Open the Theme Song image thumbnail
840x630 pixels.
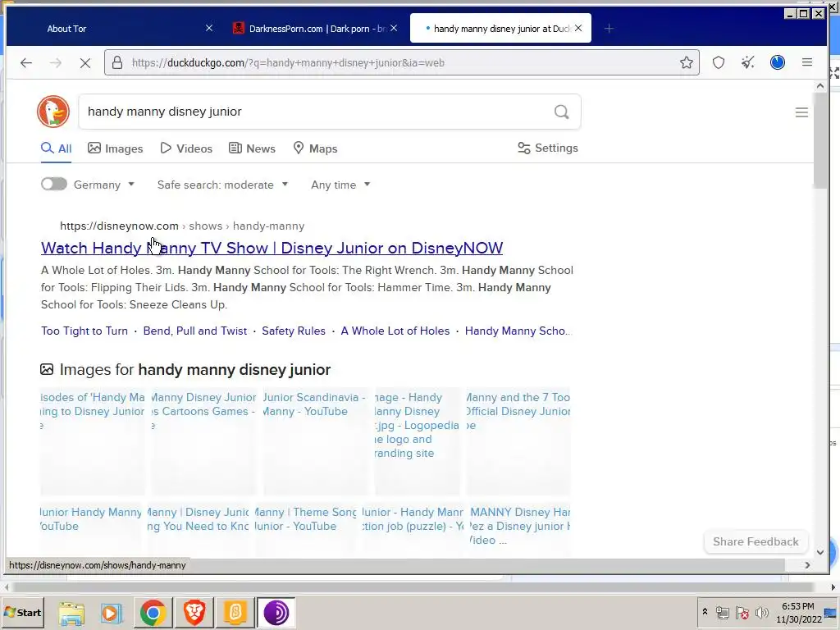[x=306, y=531]
